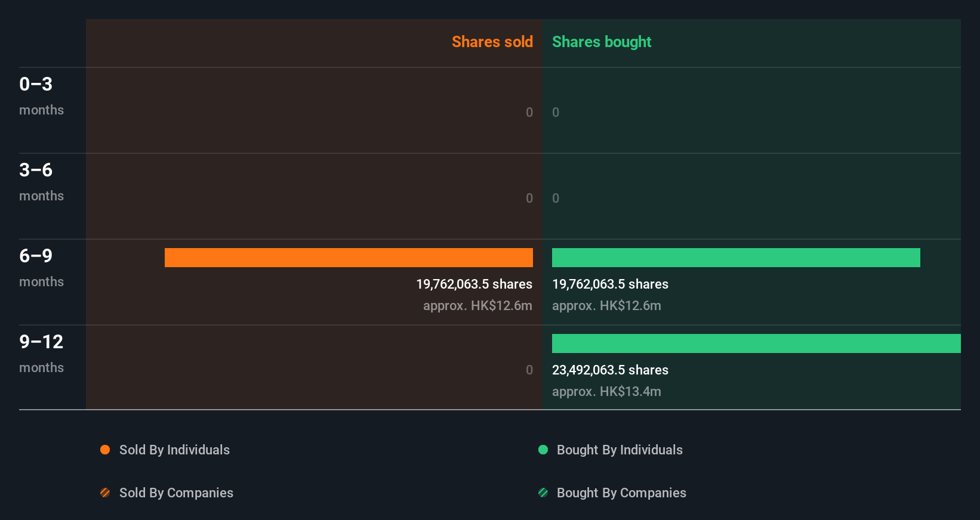Click the green 9–12 months shares bought bar
980x520 pixels.
756,343
